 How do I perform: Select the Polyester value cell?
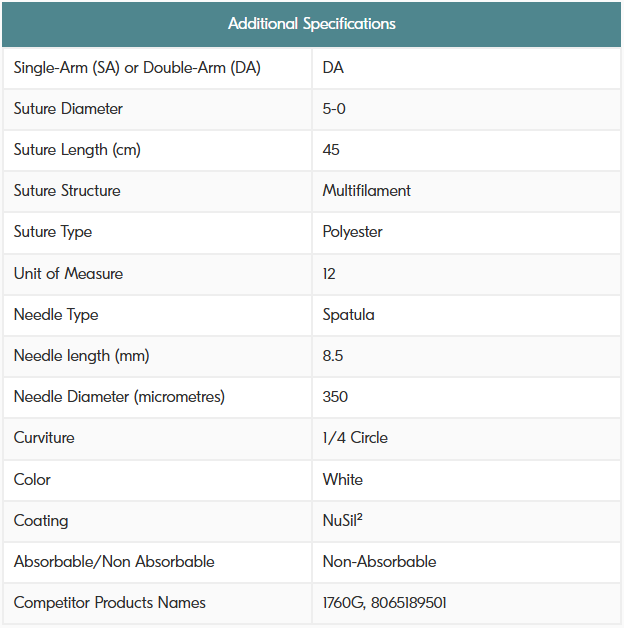[x=353, y=232]
